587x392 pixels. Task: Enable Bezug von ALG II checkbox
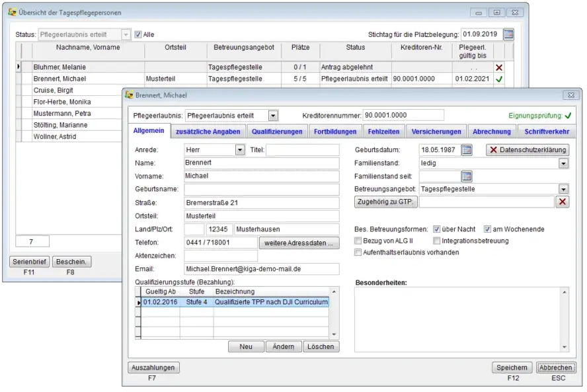pos(358,241)
